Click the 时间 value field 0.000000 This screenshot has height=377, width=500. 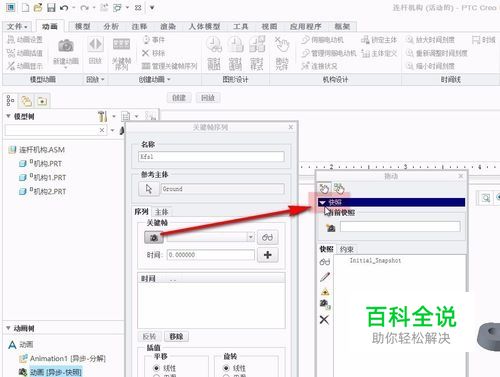click(211, 255)
